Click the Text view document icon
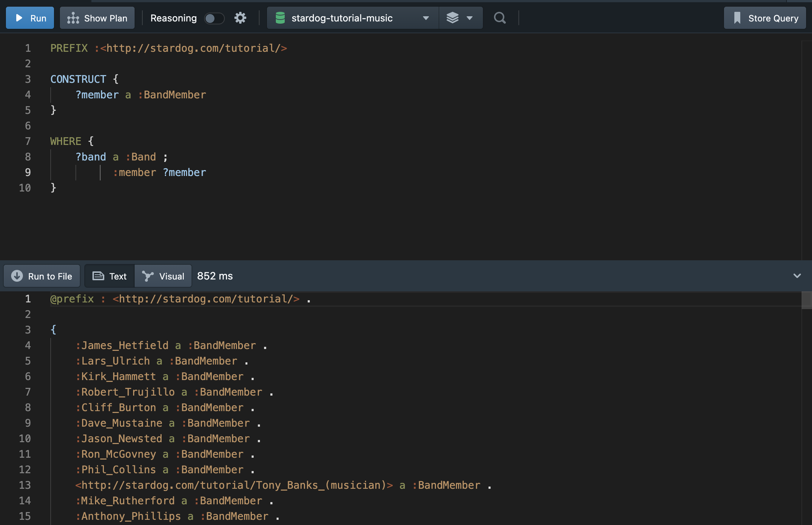Image resolution: width=812 pixels, height=525 pixels. [x=98, y=276]
